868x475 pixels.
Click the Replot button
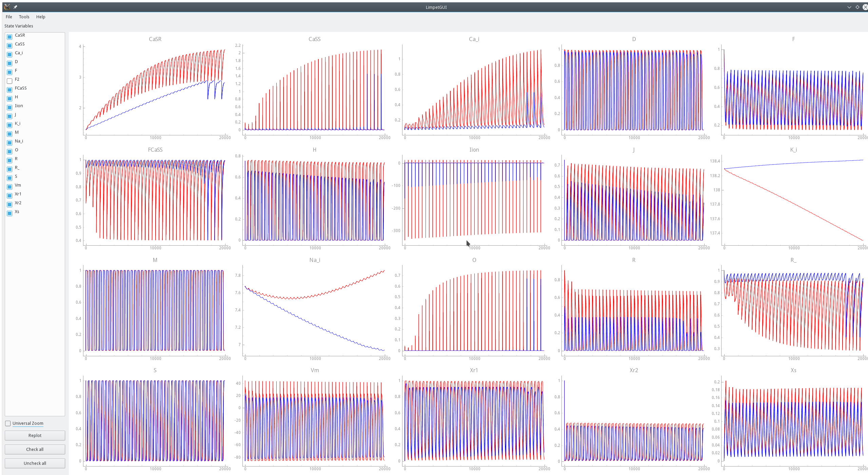pyautogui.click(x=35, y=435)
